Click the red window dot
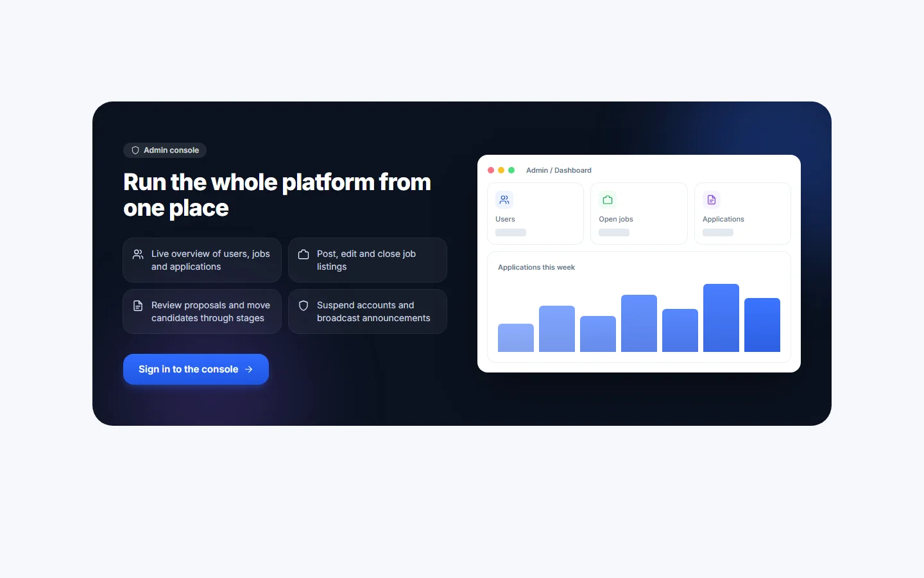Viewport: 924px width, 578px height. click(x=491, y=170)
